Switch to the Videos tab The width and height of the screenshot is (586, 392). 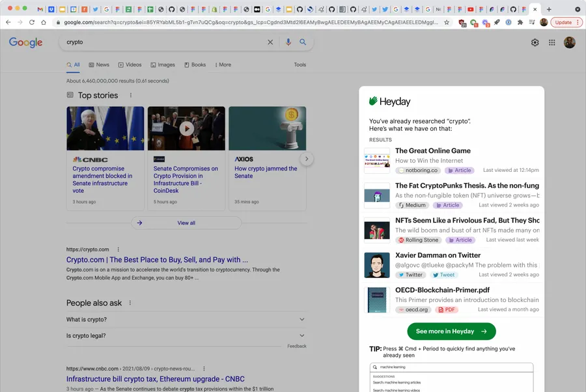tap(130, 64)
